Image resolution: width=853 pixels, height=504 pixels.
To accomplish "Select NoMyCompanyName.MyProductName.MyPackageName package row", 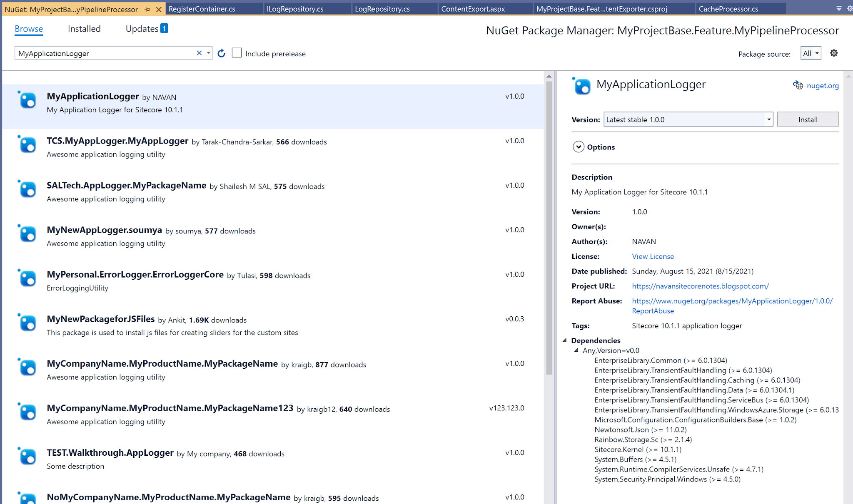I will [x=273, y=495].
